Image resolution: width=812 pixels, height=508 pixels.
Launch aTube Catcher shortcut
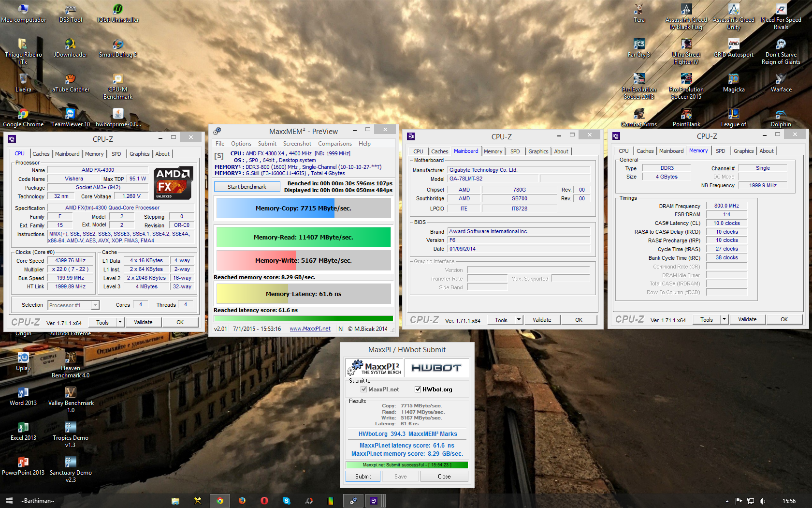71,83
